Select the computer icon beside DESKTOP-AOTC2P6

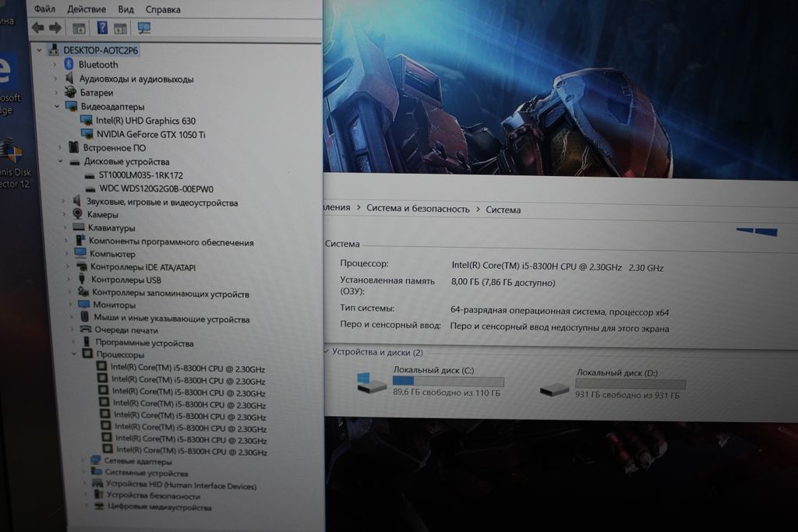point(54,50)
